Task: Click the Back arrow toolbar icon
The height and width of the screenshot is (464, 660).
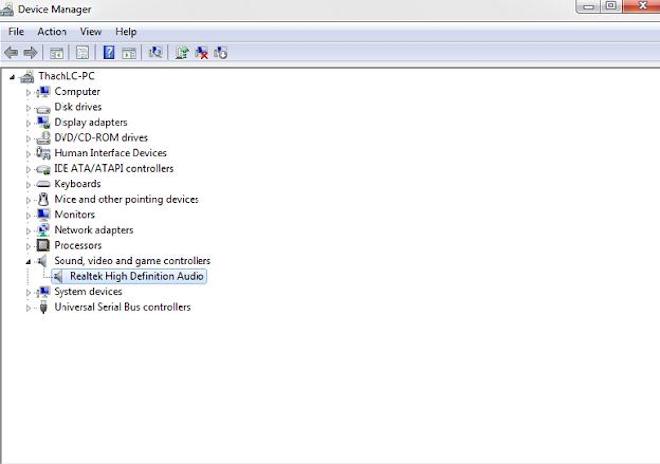Action: tap(11, 53)
